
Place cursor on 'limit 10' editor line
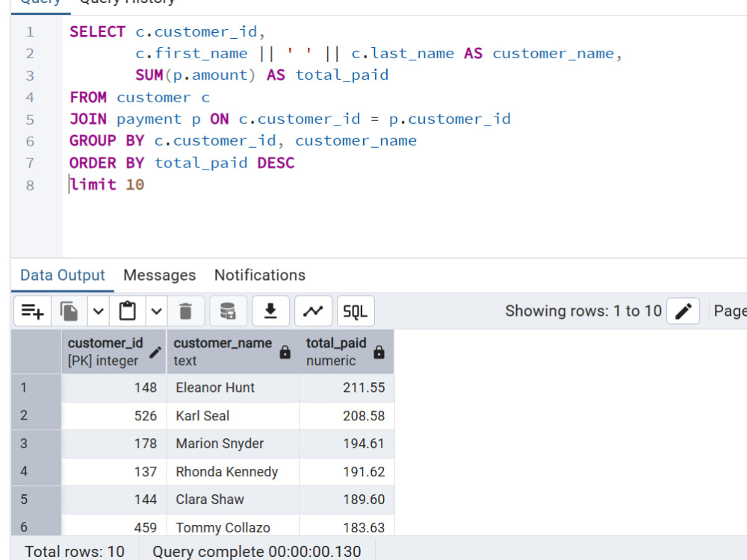(x=107, y=184)
